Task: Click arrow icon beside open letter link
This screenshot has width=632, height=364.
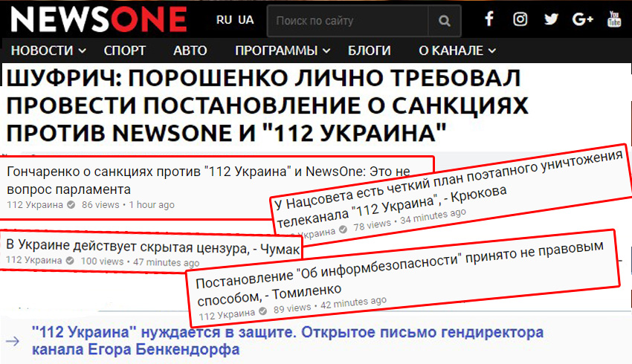Action: (13, 341)
